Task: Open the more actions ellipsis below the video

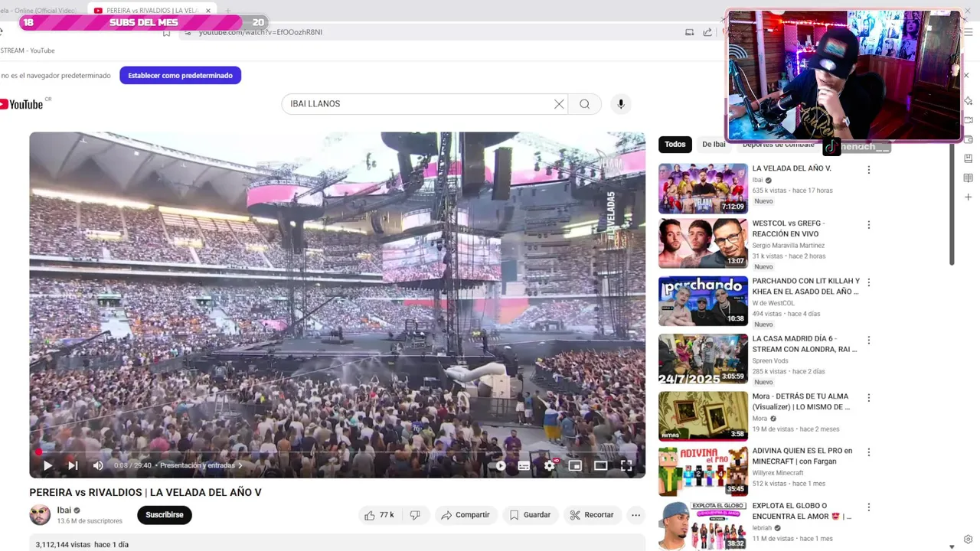Action: pos(635,515)
